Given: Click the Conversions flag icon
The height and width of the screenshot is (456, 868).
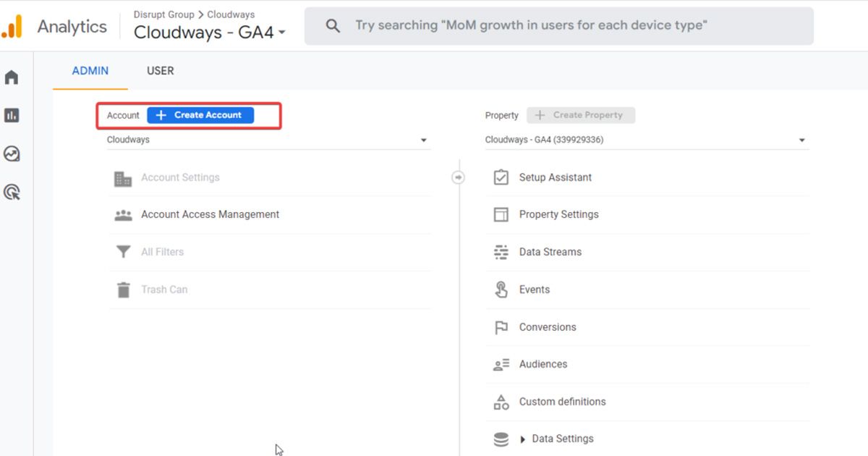Looking at the screenshot, I should (501, 327).
